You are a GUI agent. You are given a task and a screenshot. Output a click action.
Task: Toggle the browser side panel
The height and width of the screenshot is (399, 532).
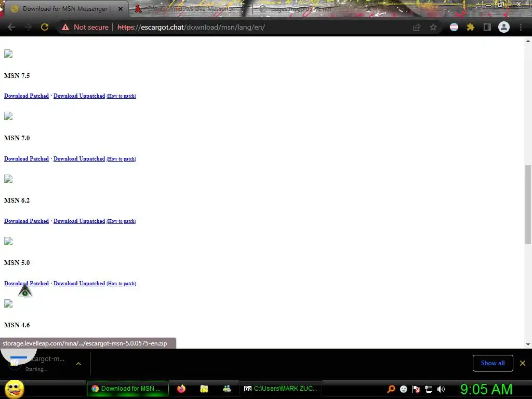[x=487, y=27]
